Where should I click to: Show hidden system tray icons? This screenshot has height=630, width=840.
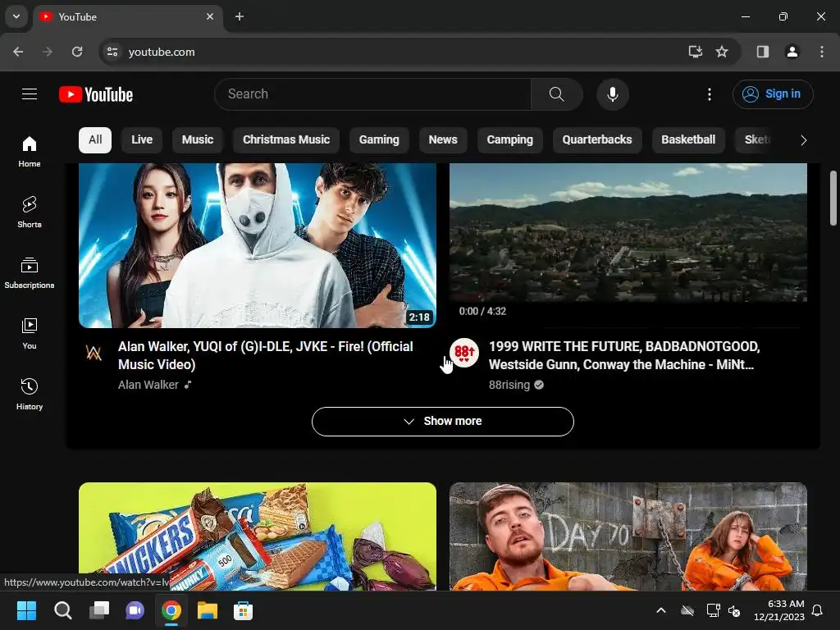[661, 610]
